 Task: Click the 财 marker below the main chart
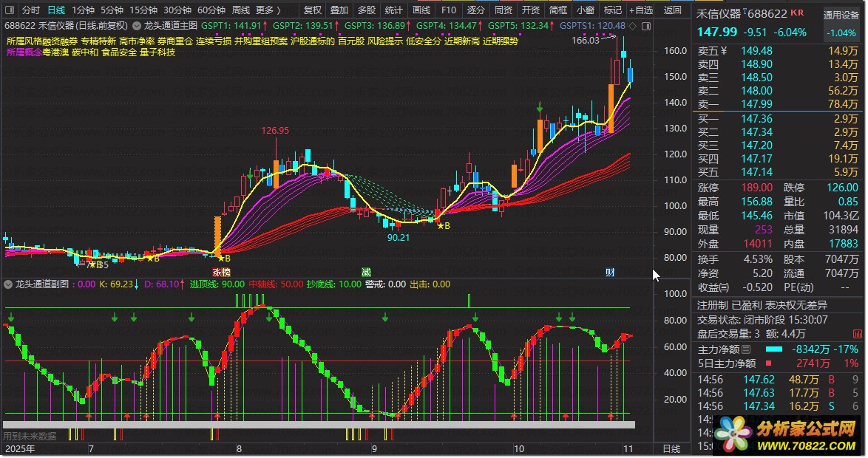pyautogui.click(x=610, y=272)
